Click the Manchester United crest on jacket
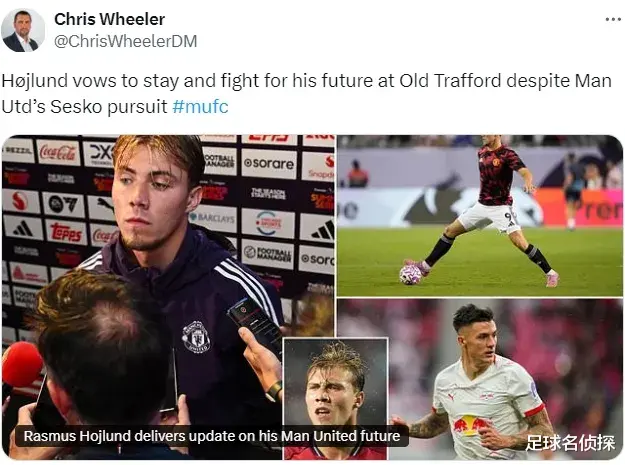Screen dimensions: 625x465 tap(196, 337)
